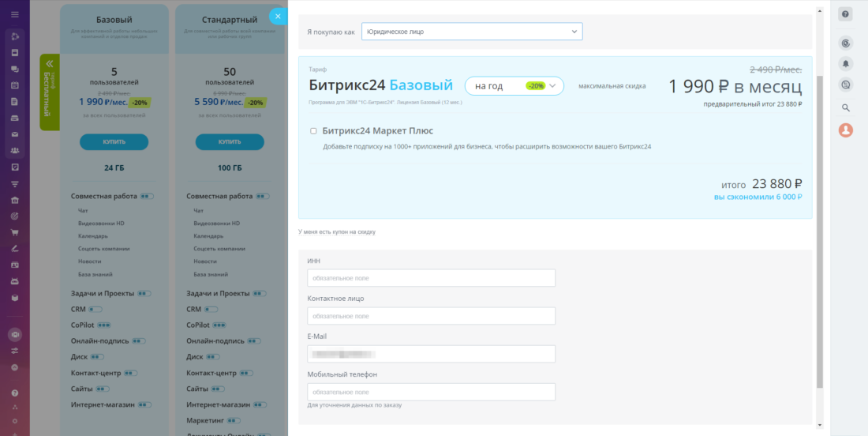Screen dimensions: 868x436
Task: Open the pen signature icon in sidebar
Action: tap(15, 248)
